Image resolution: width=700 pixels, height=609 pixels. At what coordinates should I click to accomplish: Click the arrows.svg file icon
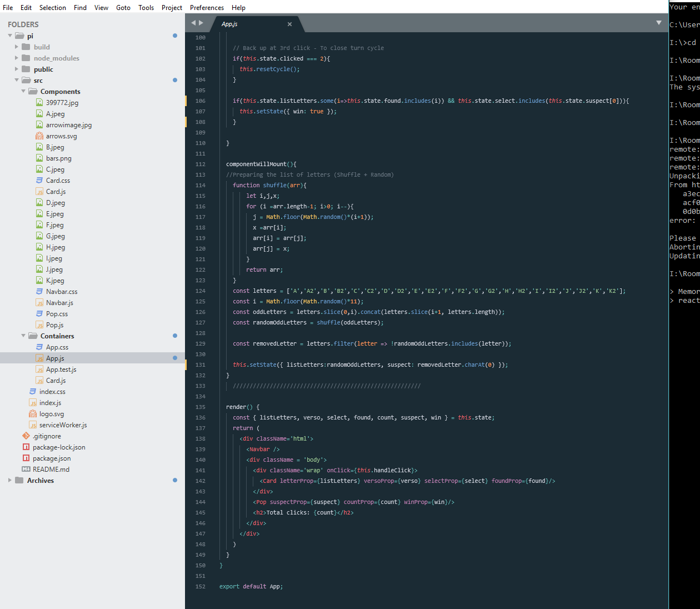coord(39,136)
